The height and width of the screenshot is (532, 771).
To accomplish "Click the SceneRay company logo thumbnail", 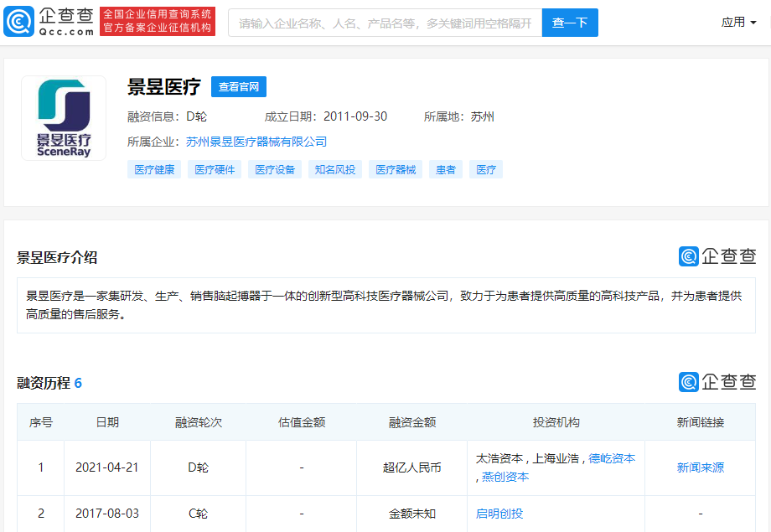I will tap(64, 118).
